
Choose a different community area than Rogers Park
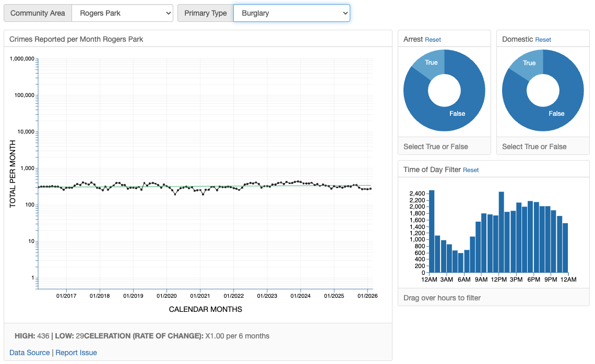(x=121, y=13)
